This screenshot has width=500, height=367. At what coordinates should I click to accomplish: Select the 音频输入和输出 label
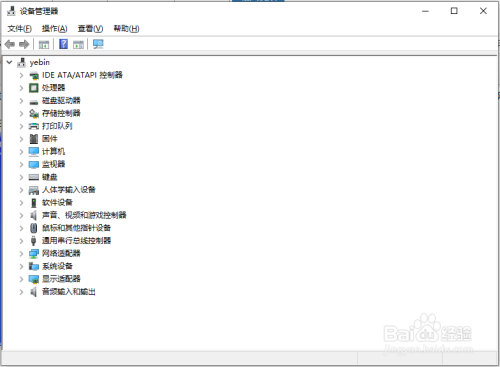click(69, 292)
